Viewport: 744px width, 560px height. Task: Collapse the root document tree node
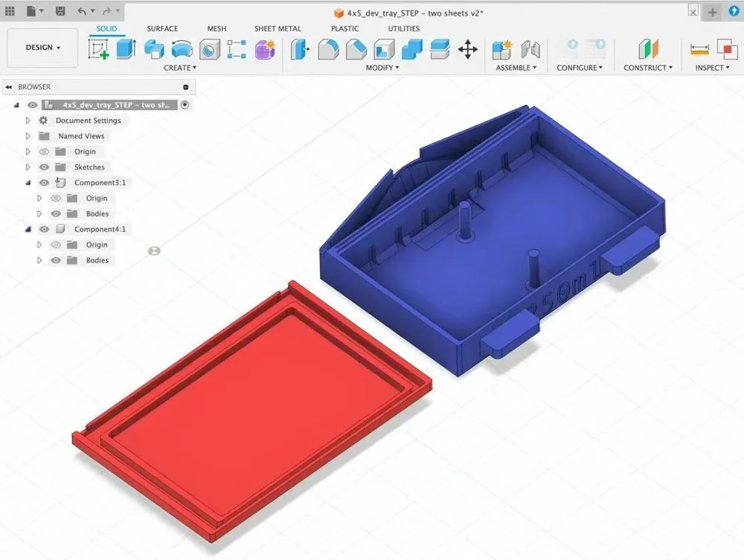coord(16,105)
